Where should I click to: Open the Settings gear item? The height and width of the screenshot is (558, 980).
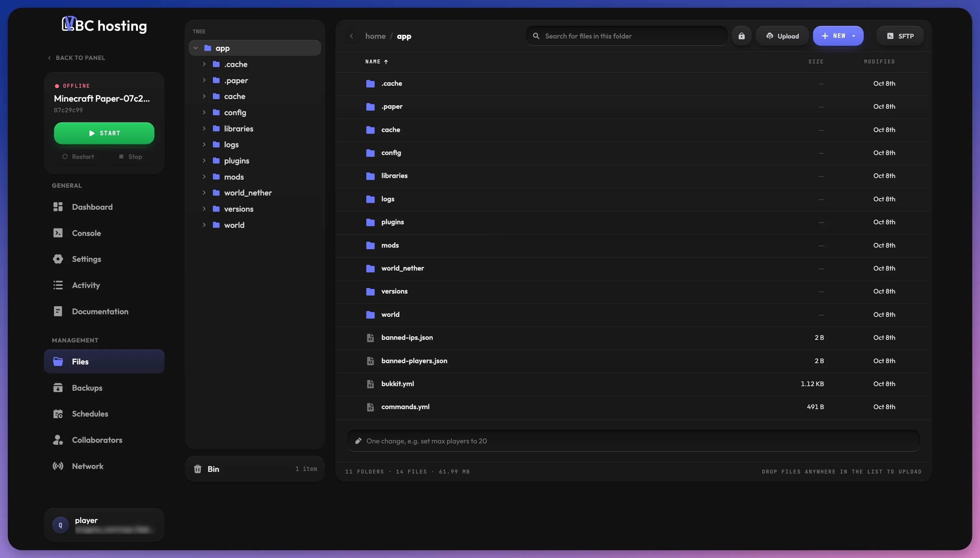point(104,259)
